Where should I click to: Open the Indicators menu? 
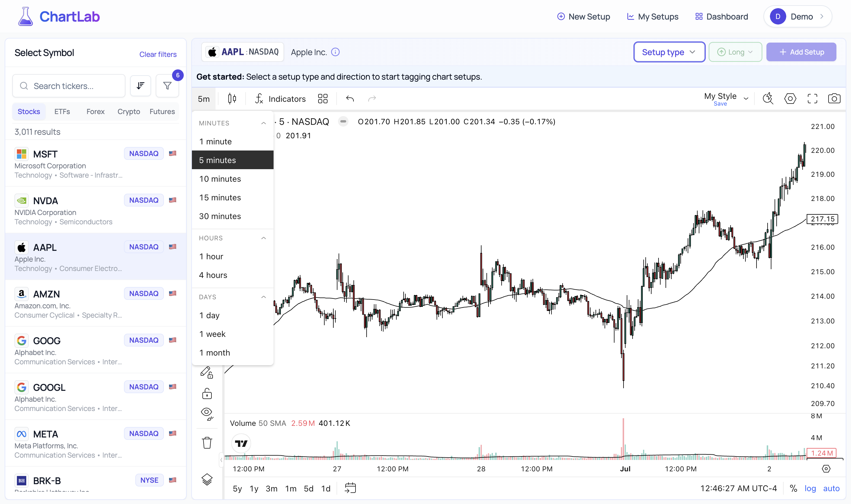280,99
